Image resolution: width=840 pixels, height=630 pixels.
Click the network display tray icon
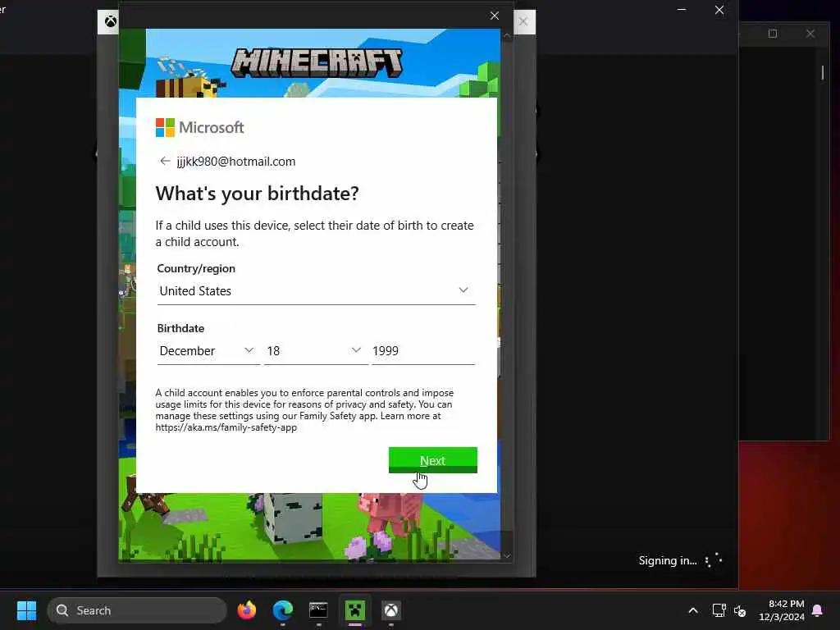(719, 610)
